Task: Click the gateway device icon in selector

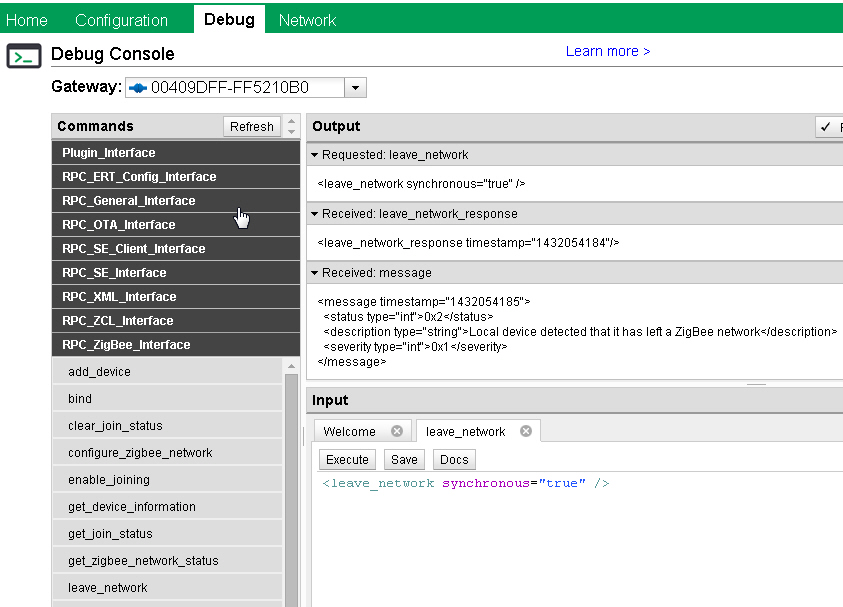Action: point(138,88)
